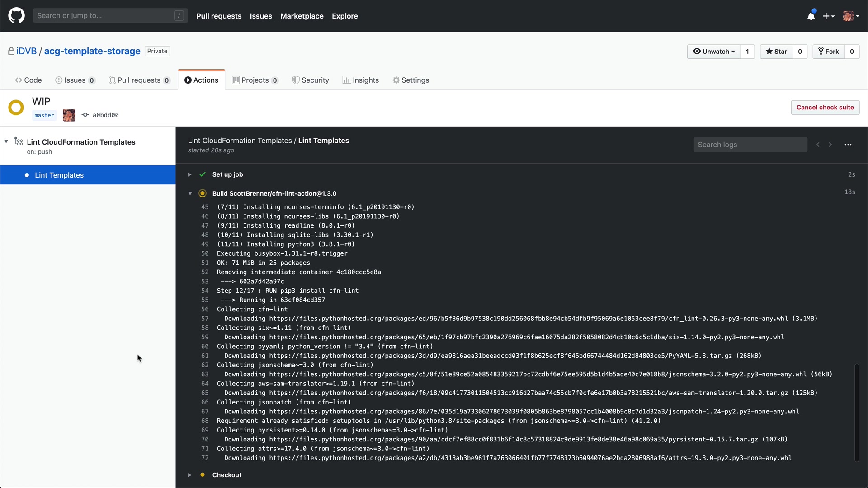Switch to the Code tab
The image size is (868, 488).
[28, 80]
